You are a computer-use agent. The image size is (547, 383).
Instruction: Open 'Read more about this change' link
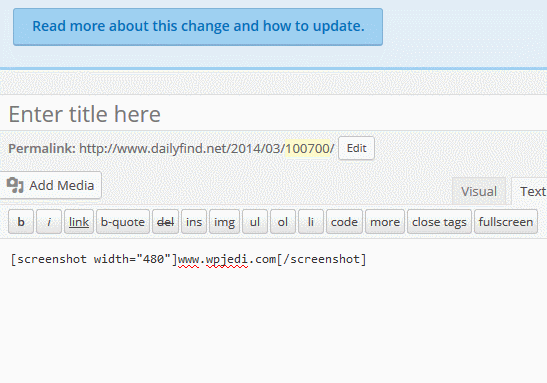(x=198, y=27)
